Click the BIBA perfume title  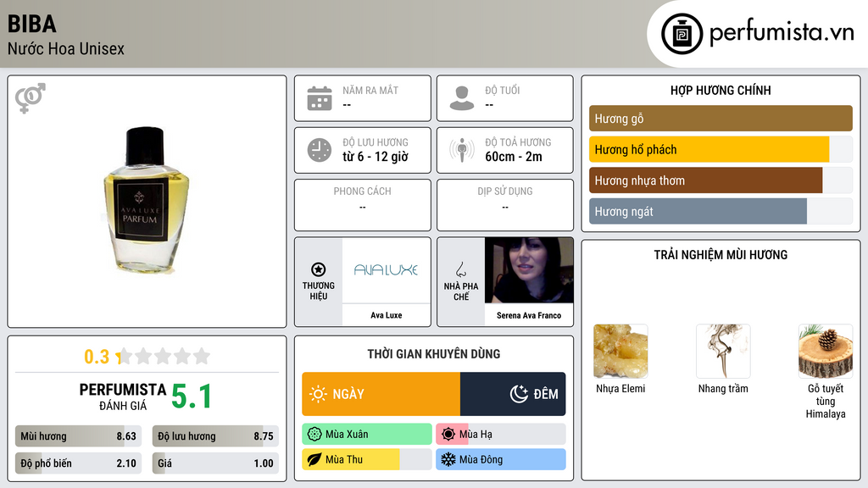32,24
